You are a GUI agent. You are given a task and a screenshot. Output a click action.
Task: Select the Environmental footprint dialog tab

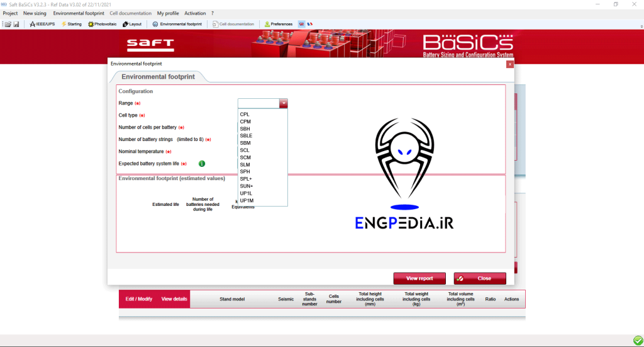[158, 77]
